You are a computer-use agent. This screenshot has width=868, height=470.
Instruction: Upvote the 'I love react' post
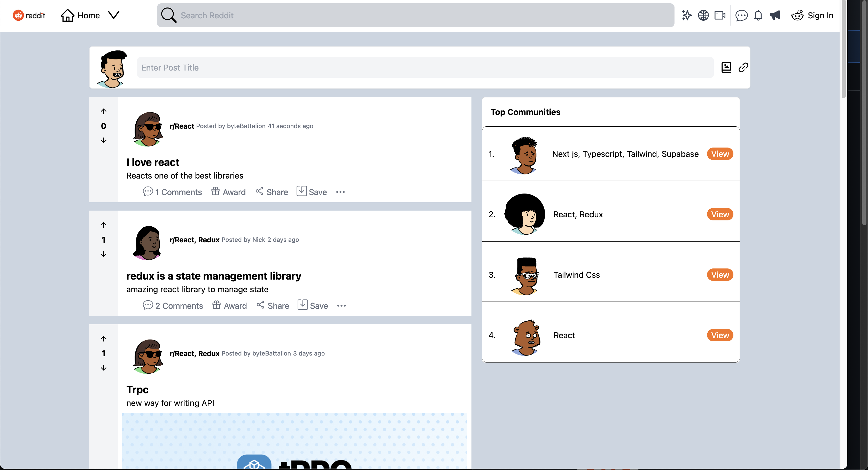click(x=103, y=111)
